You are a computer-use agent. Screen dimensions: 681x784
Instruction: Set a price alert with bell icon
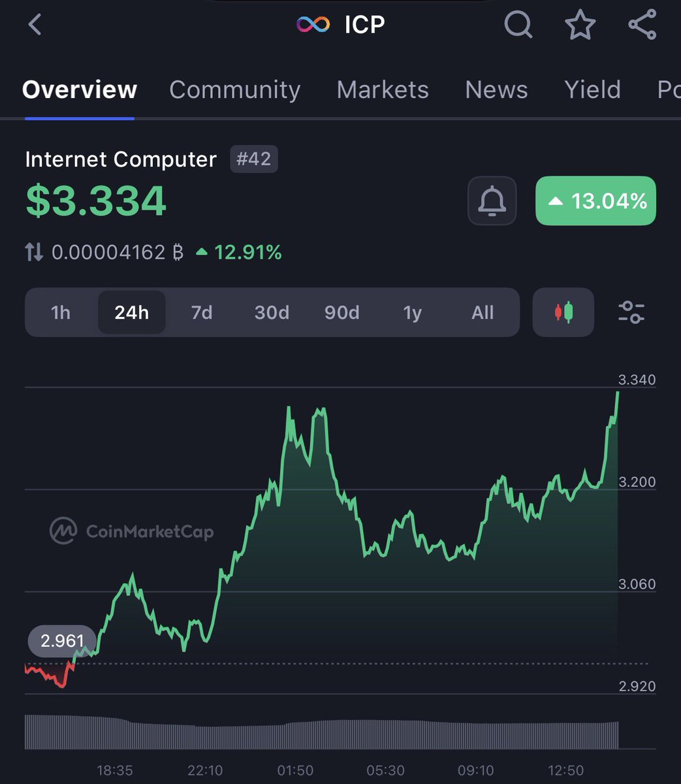tap(492, 201)
